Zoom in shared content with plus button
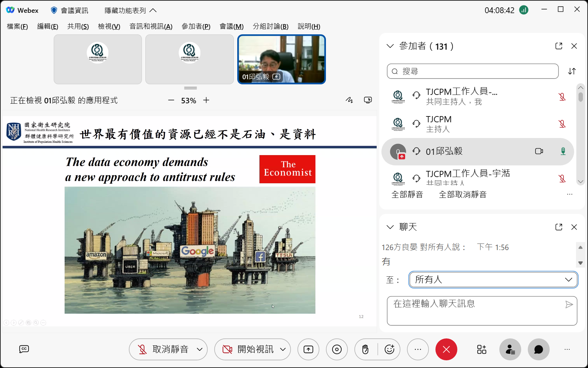The height and width of the screenshot is (368, 588). (206, 100)
